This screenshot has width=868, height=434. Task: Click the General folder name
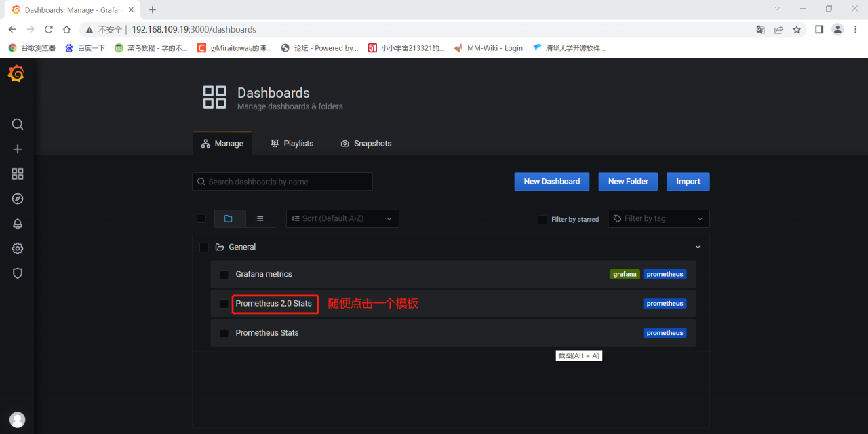pos(242,248)
